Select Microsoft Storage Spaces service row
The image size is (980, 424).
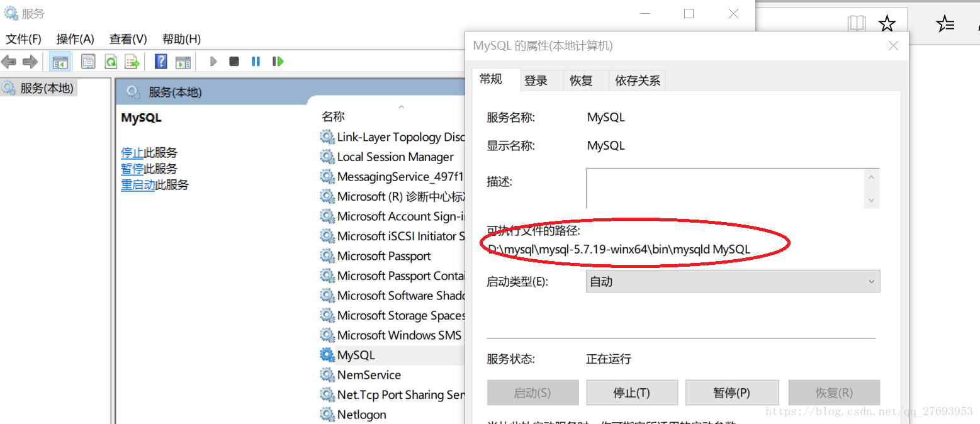point(391,315)
